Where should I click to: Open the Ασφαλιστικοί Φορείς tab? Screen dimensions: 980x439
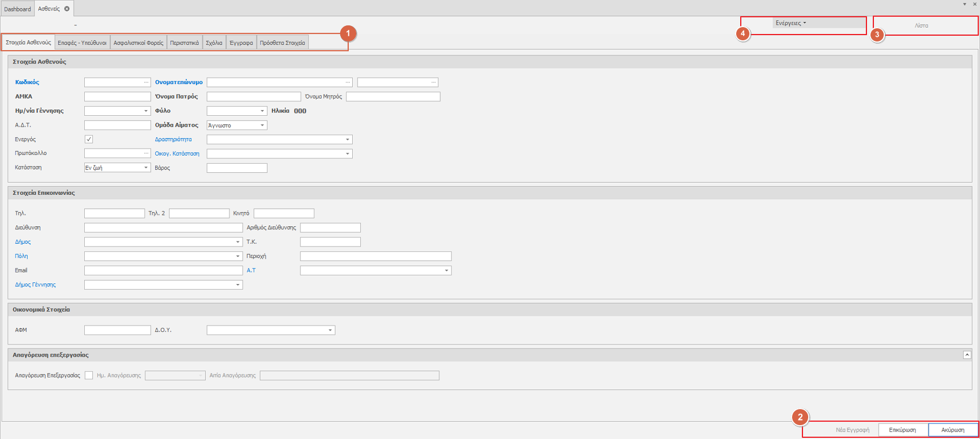click(x=138, y=43)
